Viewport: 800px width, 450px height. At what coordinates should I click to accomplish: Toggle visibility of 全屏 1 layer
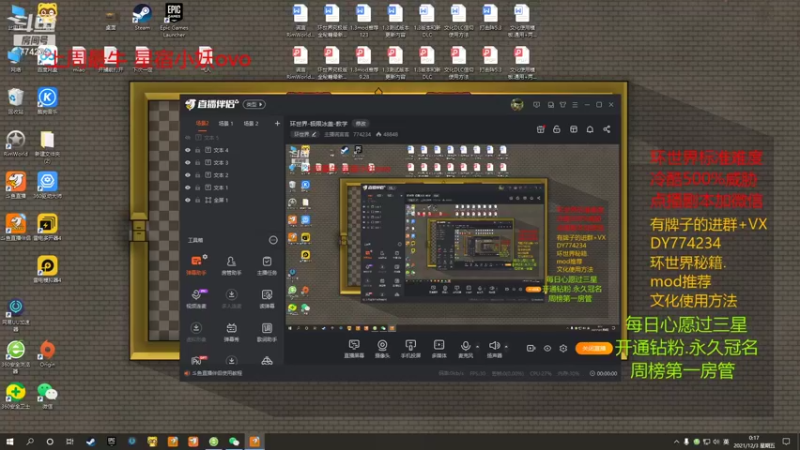(x=188, y=200)
